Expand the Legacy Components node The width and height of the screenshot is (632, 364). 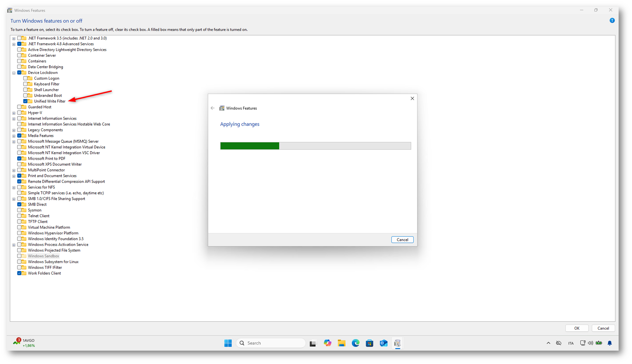[x=14, y=130]
